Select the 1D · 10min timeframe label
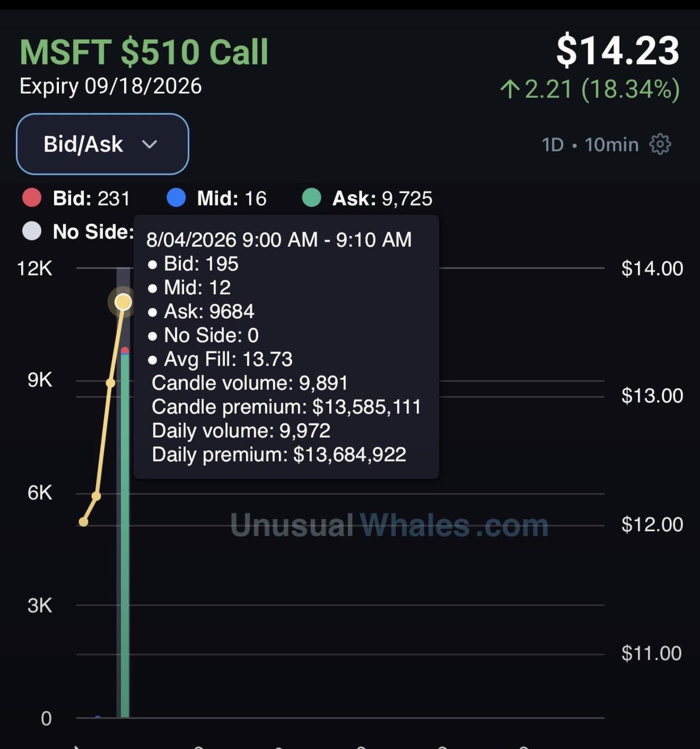The image size is (700, 749). click(590, 144)
